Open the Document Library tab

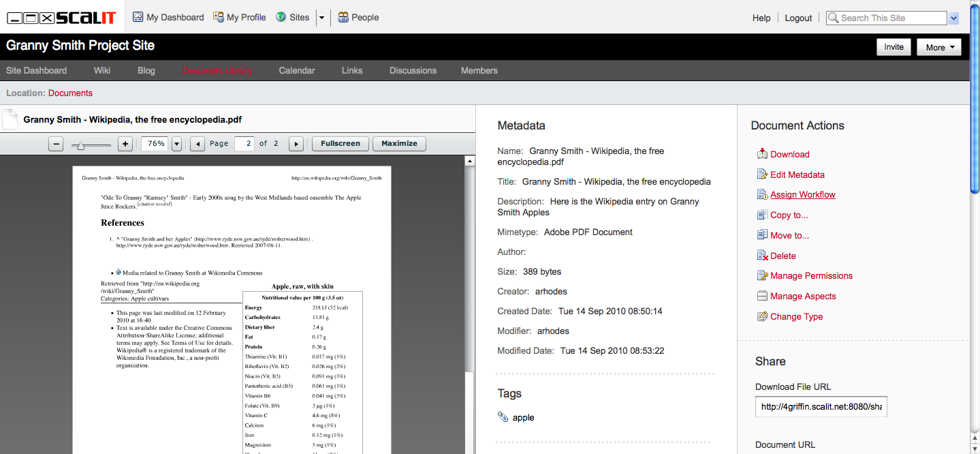(217, 70)
